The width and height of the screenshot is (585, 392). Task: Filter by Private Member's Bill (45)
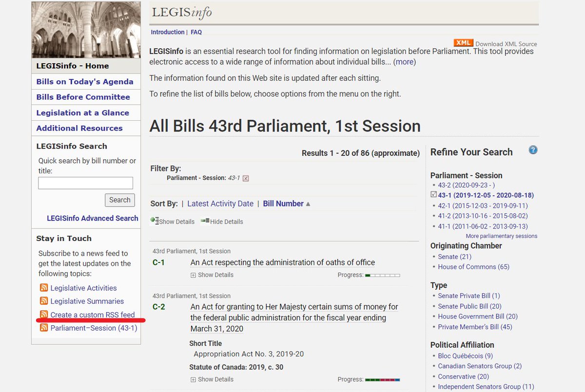point(475,327)
